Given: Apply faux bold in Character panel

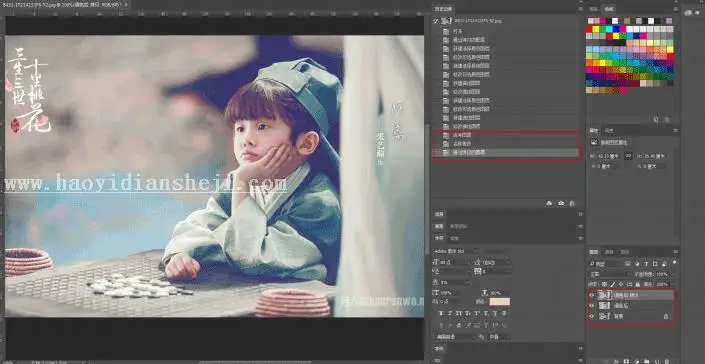Looking at the screenshot, I should pyautogui.click(x=441, y=313).
